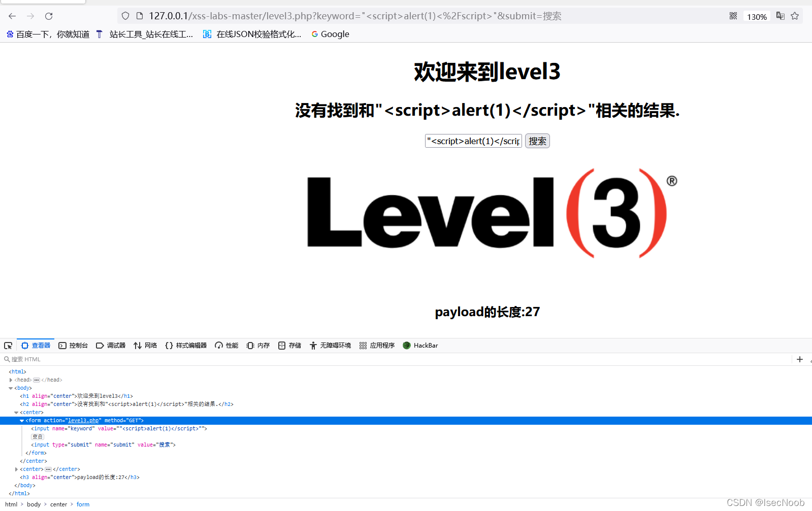
Task: Open the HackBar devtools tab
Action: click(x=420, y=346)
